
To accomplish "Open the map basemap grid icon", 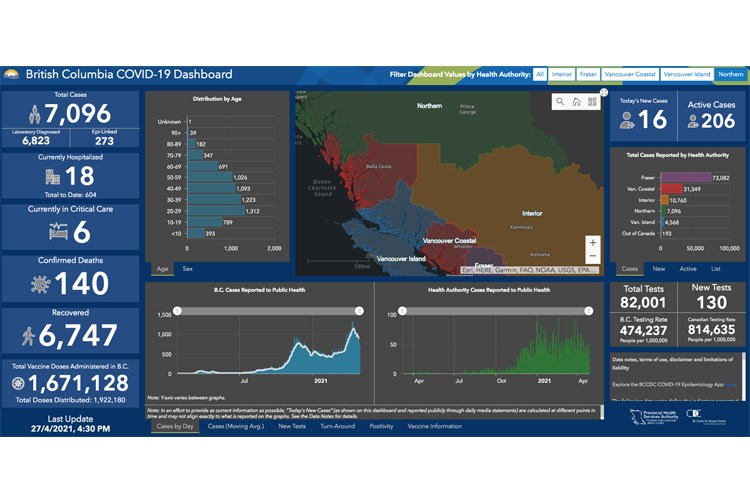I will coord(592,101).
